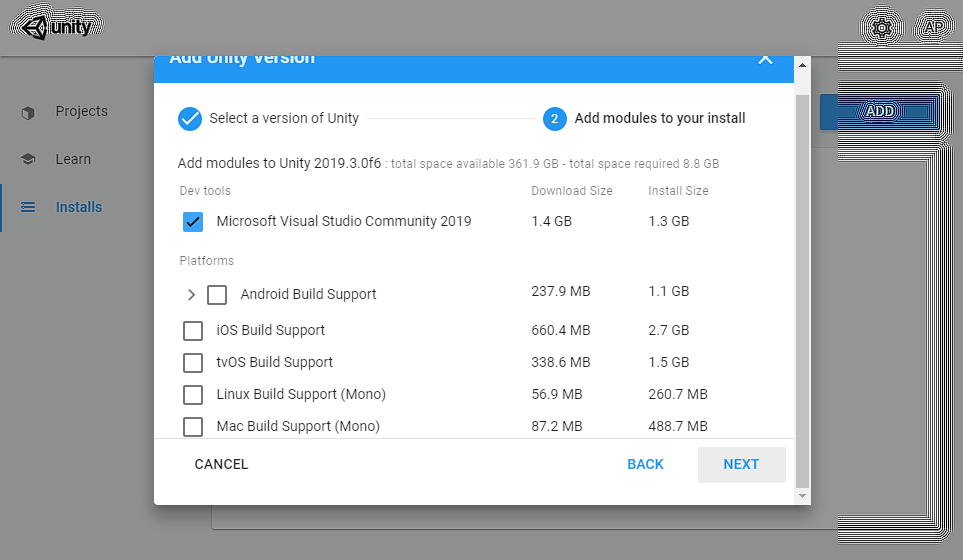Click the 'Mac Build Support (Mono)' label

[x=298, y=427]
